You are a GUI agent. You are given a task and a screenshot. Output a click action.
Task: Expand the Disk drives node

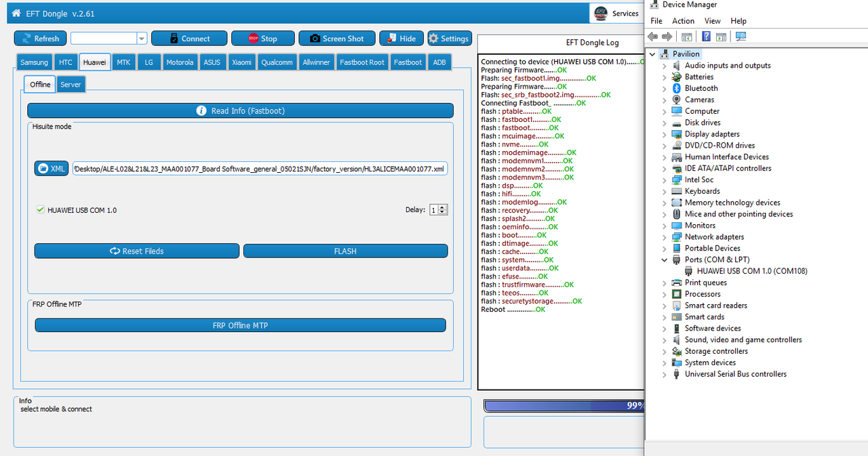point(665,123)
